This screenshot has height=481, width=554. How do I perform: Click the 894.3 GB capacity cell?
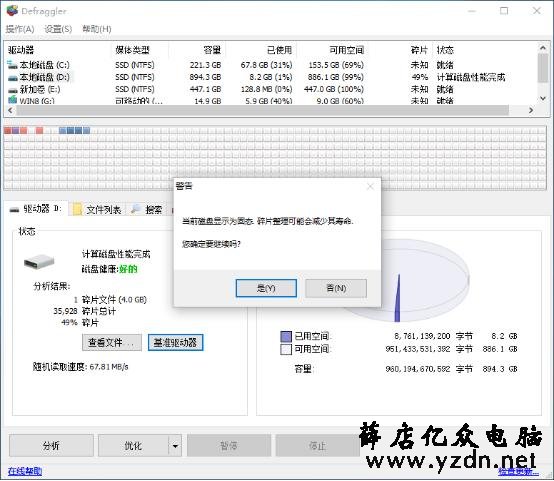(206, 77)
